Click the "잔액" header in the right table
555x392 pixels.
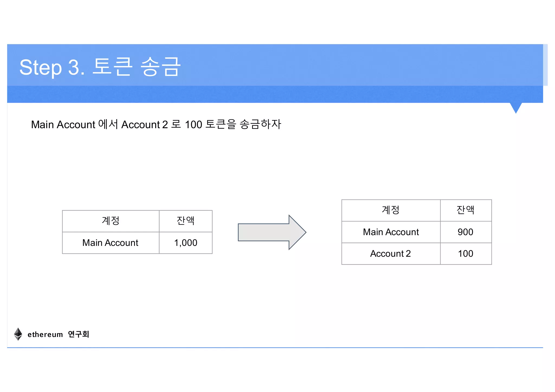pos(466,210)
